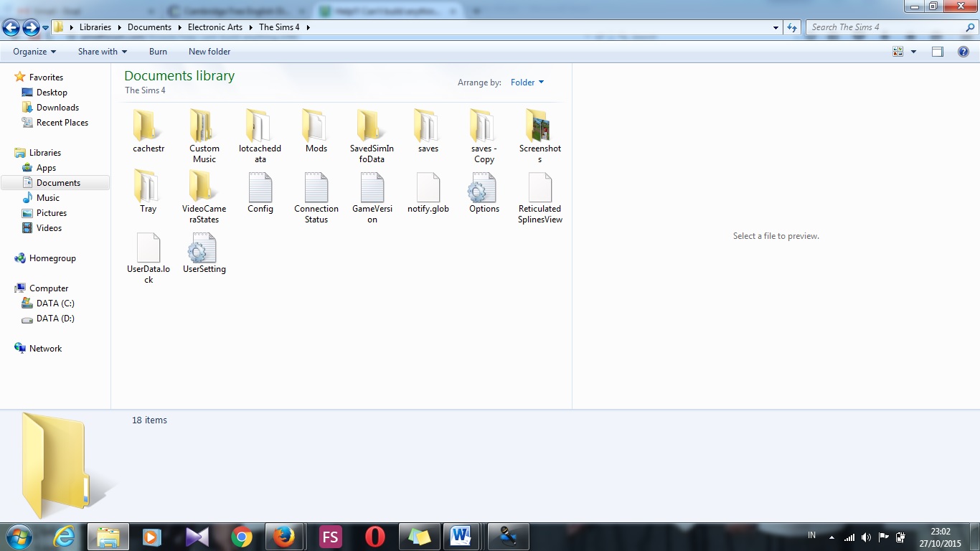Image resolution: width=980 pixels, height=551 pixels.
Task: Select Homegroup in navigation pane
Action: [52, 258]
